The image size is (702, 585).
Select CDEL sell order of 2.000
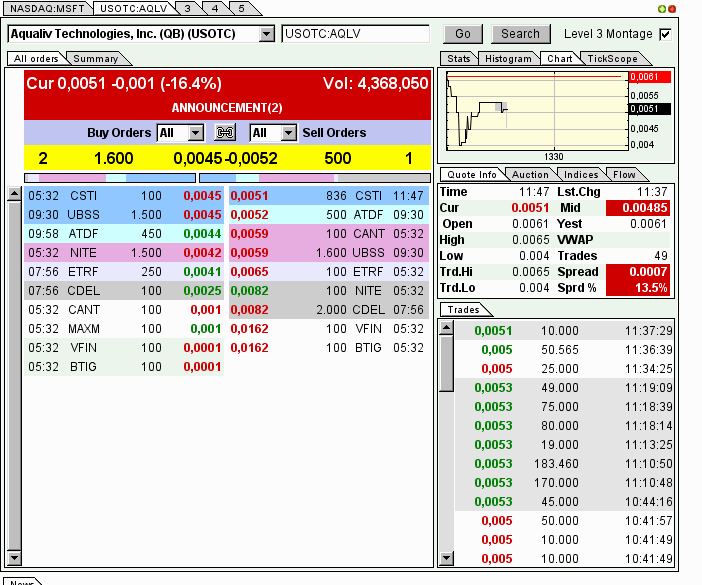(x=329, y=310)
